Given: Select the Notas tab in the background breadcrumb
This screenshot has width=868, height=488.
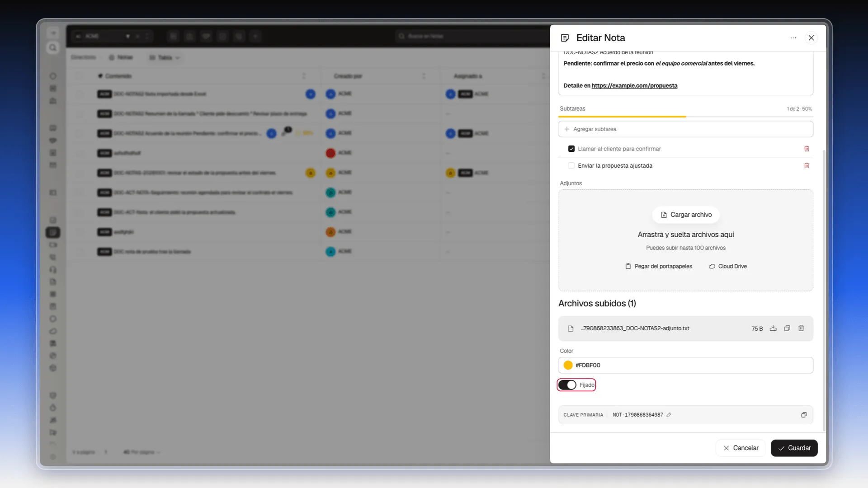Looking at the screenshot, I should point(121,58).
